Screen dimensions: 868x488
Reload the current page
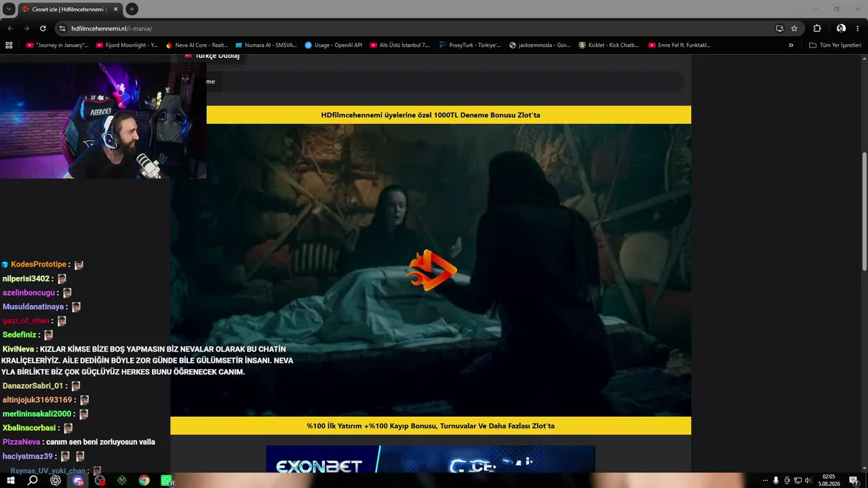point(43,28)
